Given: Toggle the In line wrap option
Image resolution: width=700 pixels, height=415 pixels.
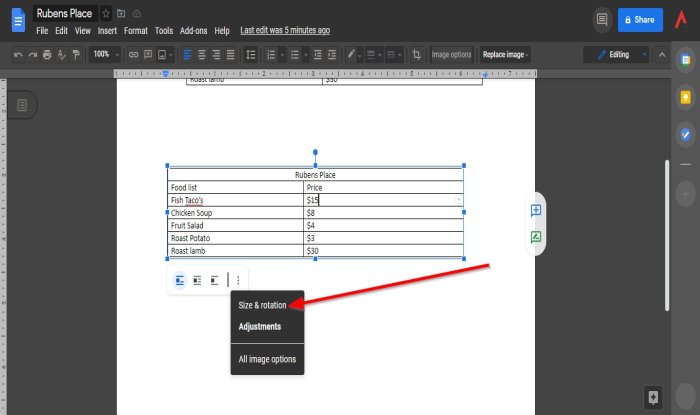Looking at the screenshot, I should pos(179,281).
